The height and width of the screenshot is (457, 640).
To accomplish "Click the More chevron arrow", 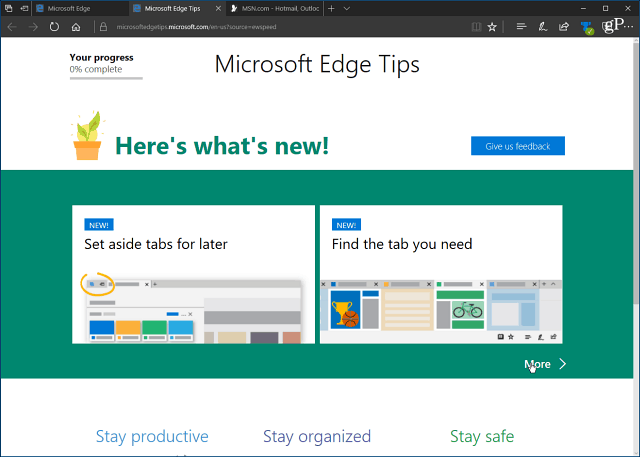I will (x=562, y=364).
